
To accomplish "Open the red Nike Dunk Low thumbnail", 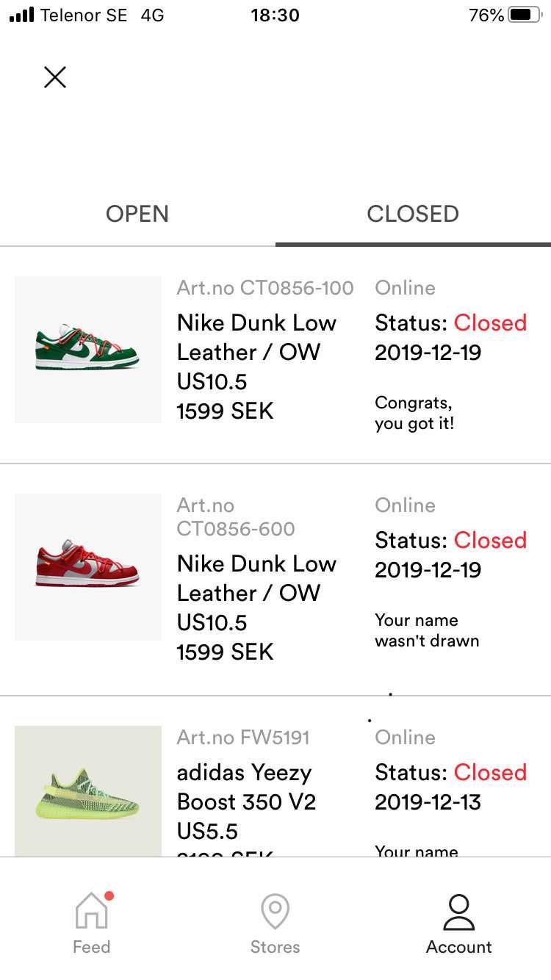I will [x=88, y=567].
